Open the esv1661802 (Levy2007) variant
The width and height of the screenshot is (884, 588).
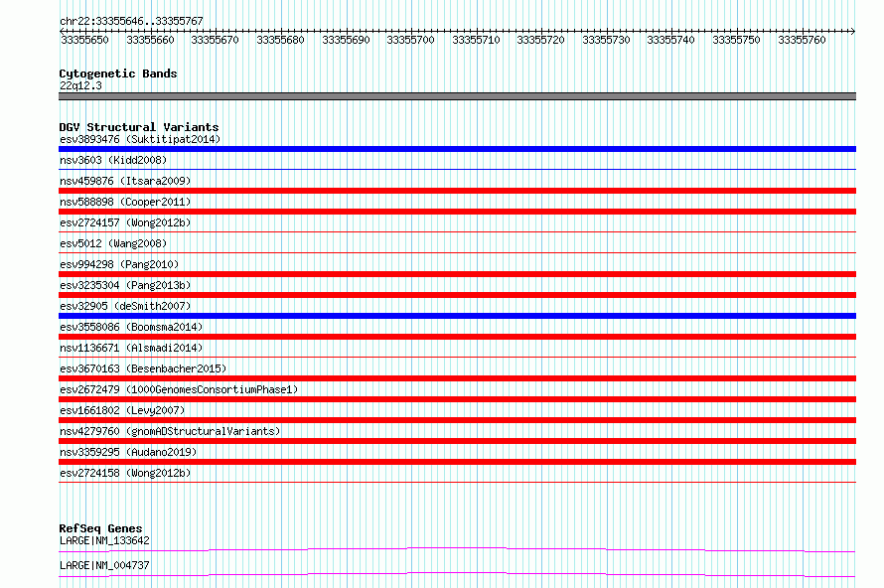[122, 410]
